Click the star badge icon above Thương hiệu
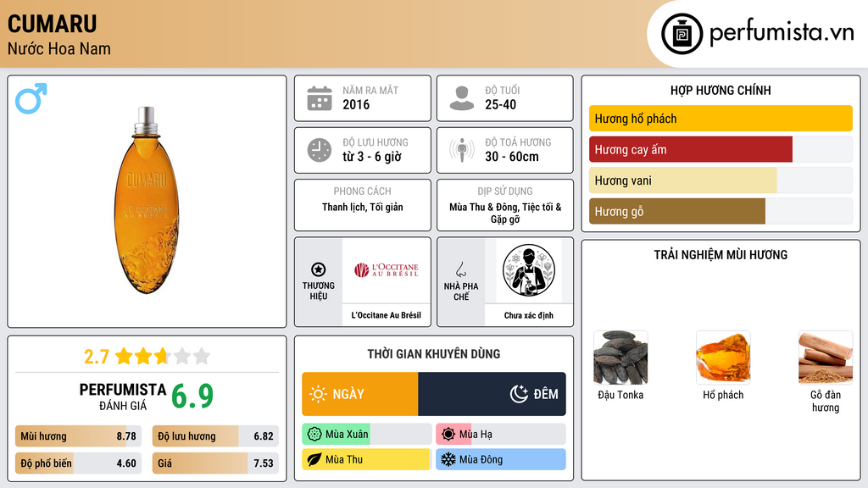The width and height of the screenshot is (868, 488). click(319, 269)
